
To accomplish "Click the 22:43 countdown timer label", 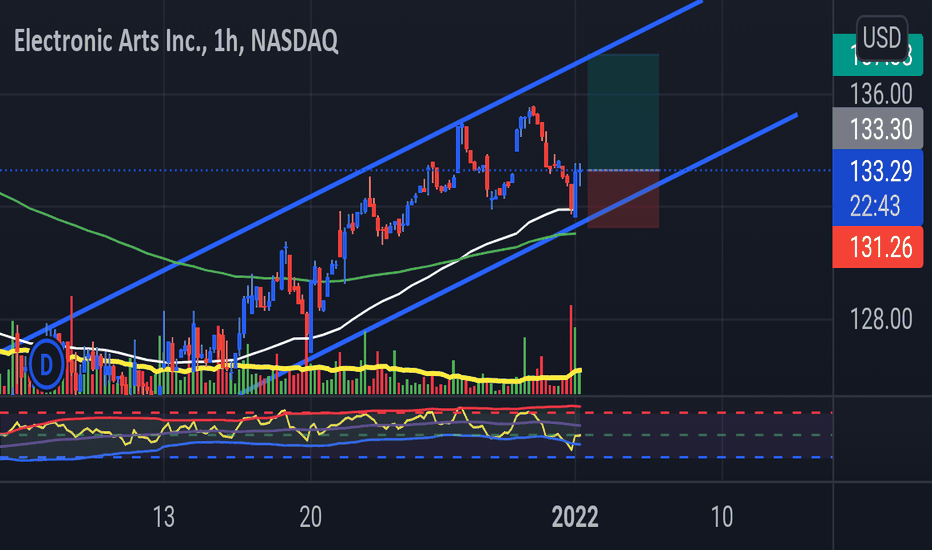I will [875, 206].
